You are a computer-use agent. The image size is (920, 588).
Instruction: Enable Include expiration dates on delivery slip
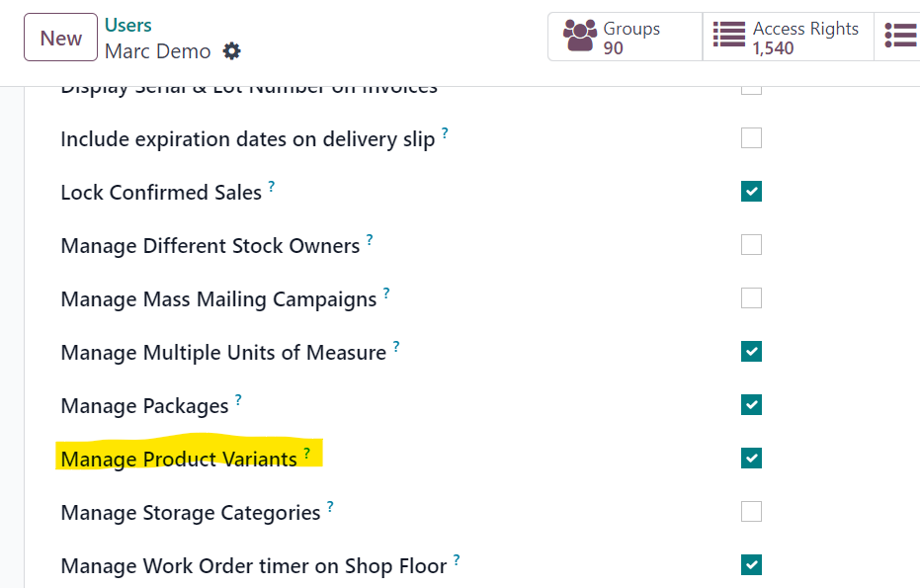751,138
